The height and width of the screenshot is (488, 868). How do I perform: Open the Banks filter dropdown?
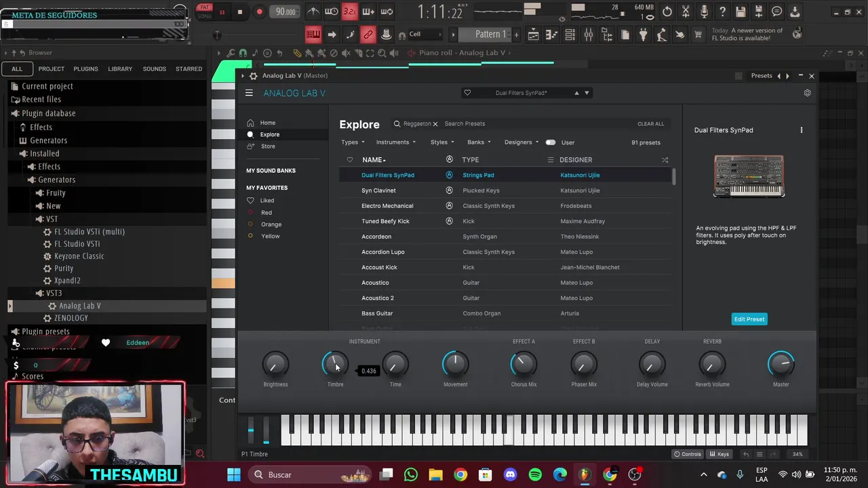[x=479, y=142]
